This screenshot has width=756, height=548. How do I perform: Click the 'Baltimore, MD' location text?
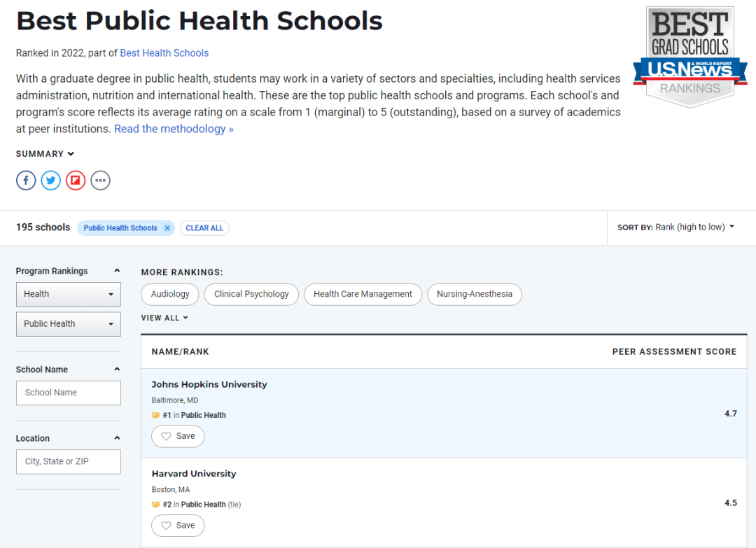coord(174,400)
